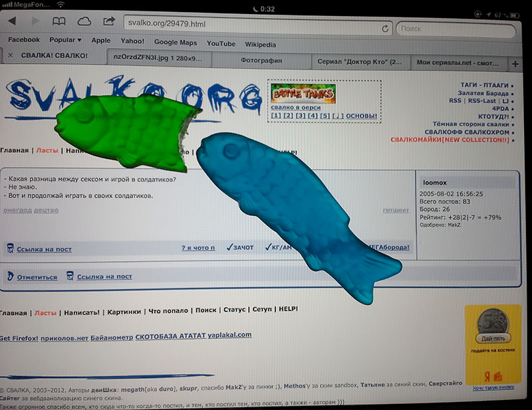Open the онегдод tag link
Image resolution: width=532 pixels, height=410 pixels.
17,210
